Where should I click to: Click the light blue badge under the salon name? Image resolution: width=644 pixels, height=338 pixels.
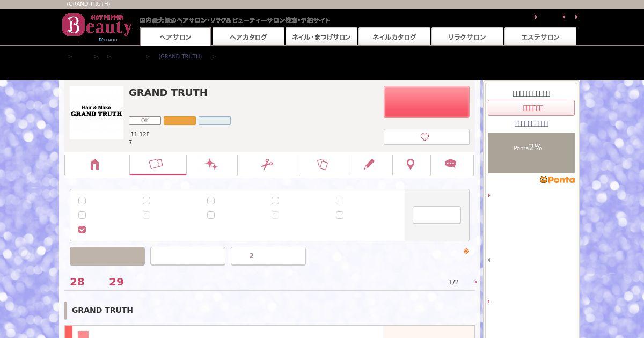pos(215,121)
